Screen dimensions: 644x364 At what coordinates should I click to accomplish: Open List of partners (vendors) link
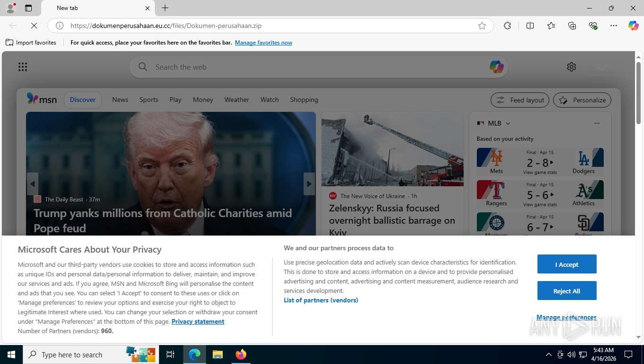[x=321, y=300]
